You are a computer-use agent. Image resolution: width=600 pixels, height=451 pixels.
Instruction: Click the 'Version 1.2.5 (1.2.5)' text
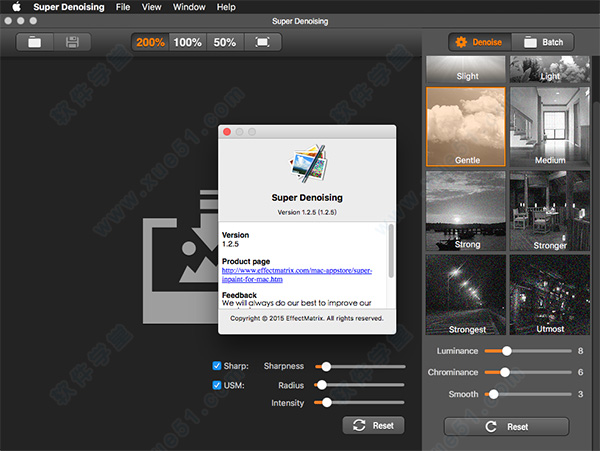point(307,212)
